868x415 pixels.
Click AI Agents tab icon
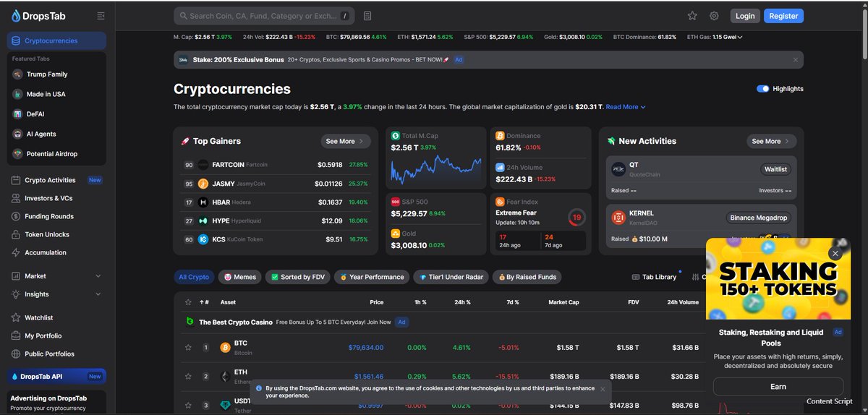[x=17, y=134]
